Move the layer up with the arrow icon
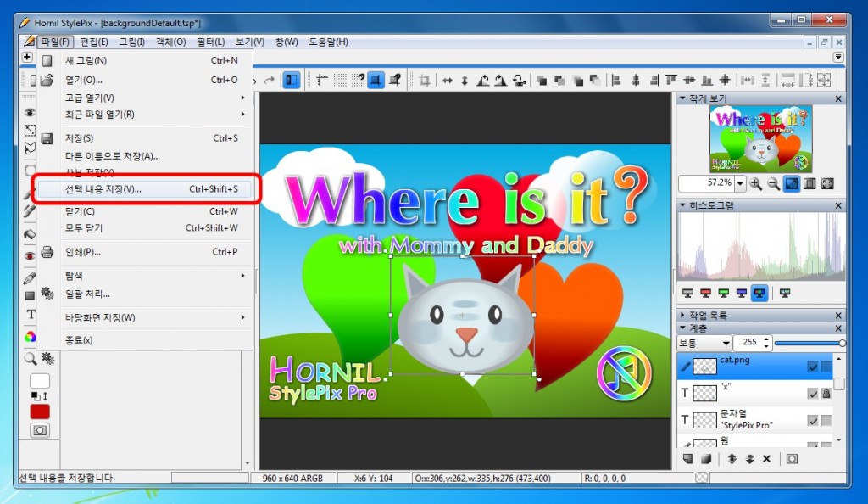This screenshot has height=504, width=868. (x=732, y=459)
